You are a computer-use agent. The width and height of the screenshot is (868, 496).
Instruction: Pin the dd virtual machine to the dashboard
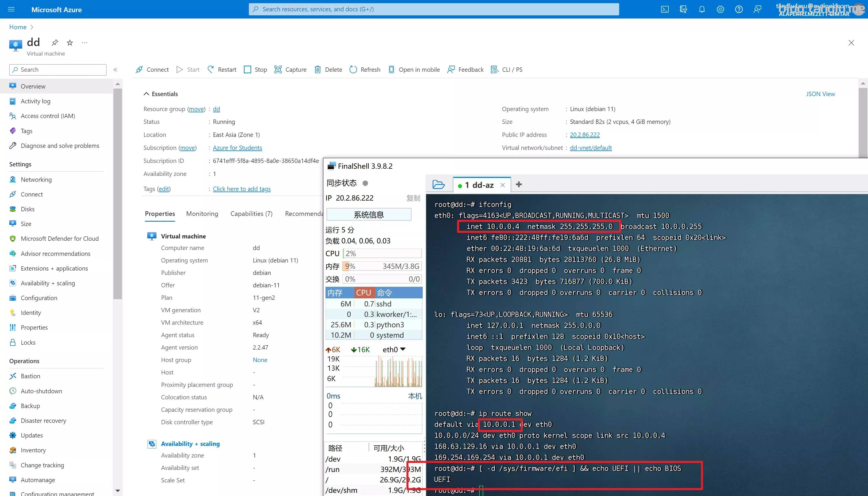coord(55,43)
